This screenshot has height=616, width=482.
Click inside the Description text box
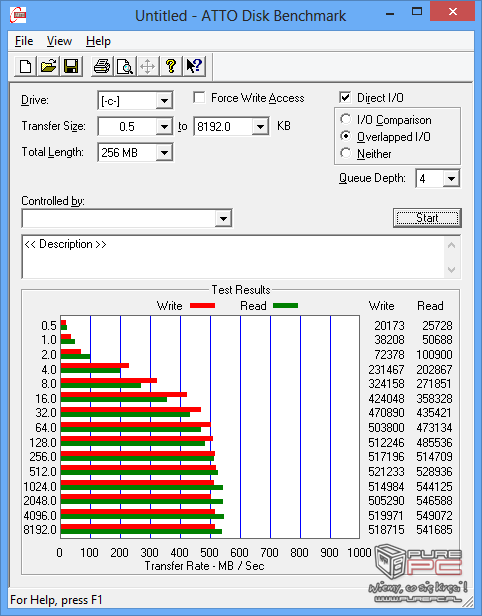click(x=234, y=257)
